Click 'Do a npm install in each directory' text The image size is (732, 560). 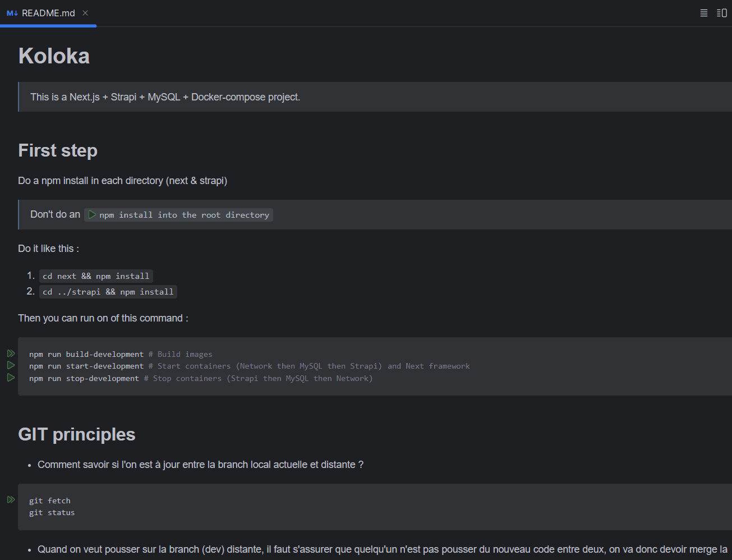click(123, 181)
